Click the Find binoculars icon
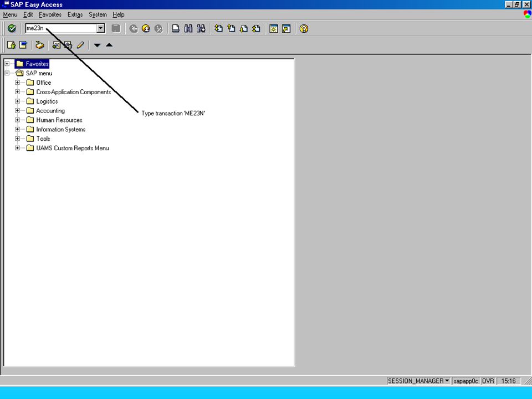Image resolution: width=532 pixels, height=399 pixels. [188, 28]
